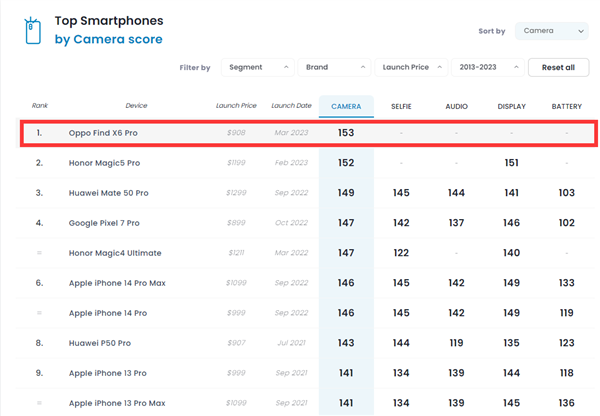Sort by the Launch Date column header

coord(291,106)
